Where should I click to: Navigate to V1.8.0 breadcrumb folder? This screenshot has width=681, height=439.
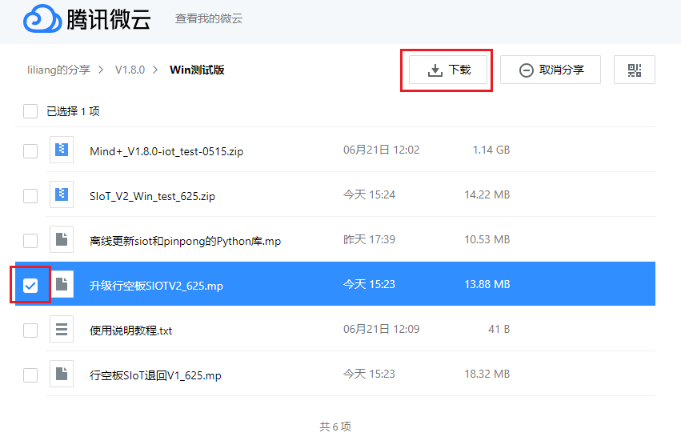(x=130, y=70)
